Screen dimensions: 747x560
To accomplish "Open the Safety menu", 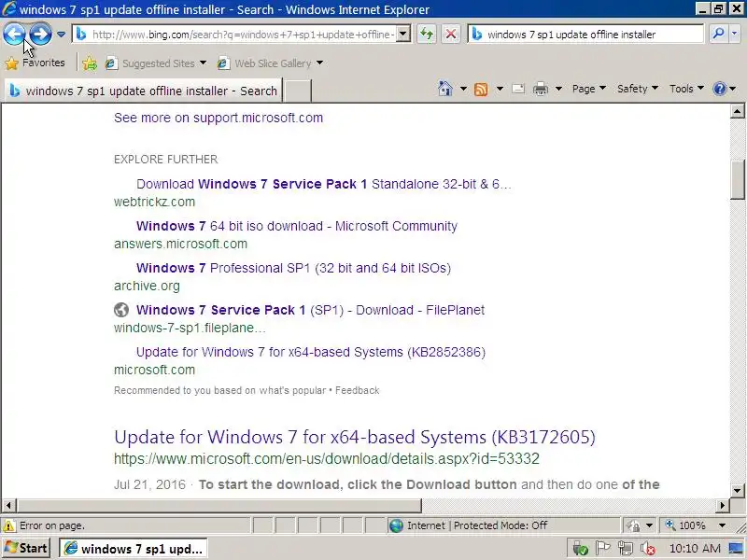I will coord(638,89).
